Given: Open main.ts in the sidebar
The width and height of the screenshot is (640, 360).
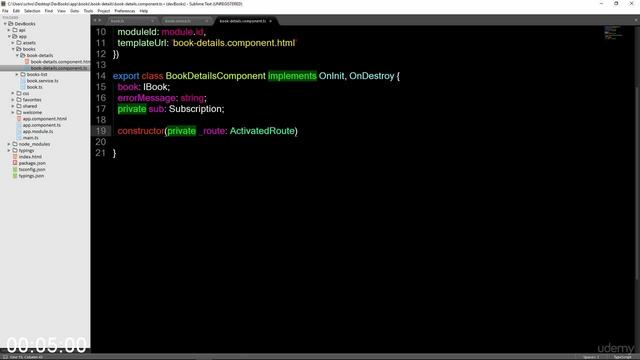Looking at the screenshot, I should pos(31,138).
